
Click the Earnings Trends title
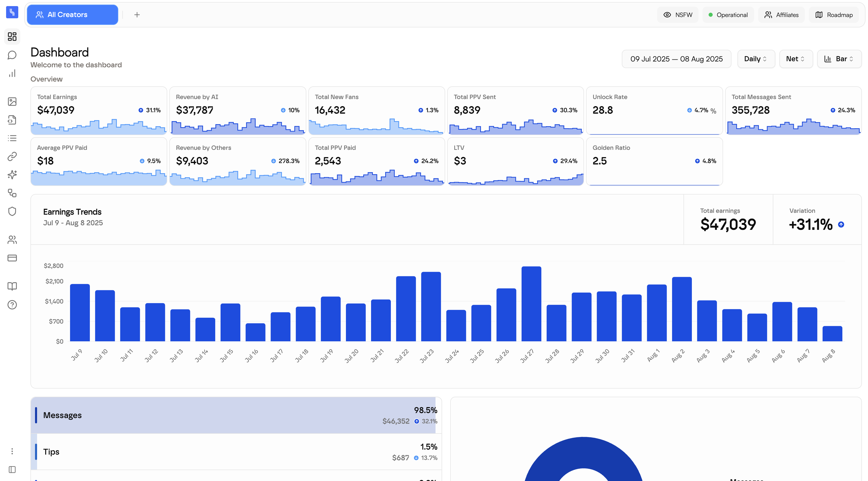click(72, 212)
